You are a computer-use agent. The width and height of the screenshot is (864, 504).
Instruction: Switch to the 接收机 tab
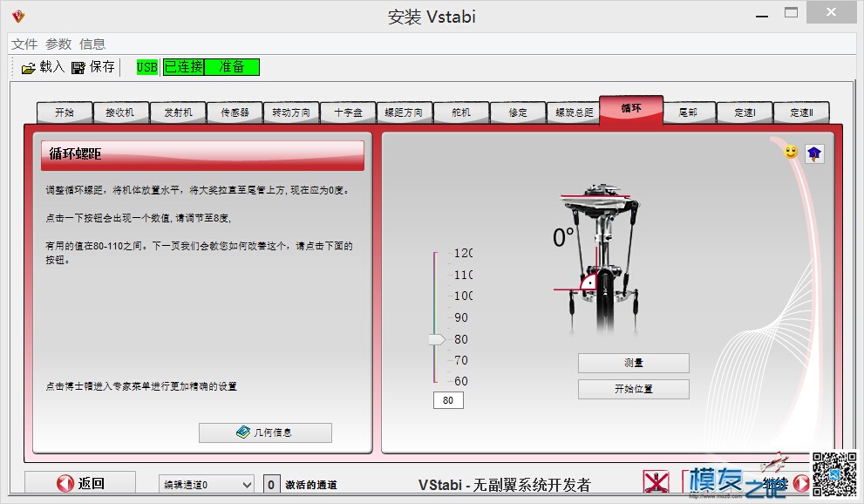pos(120,112)
